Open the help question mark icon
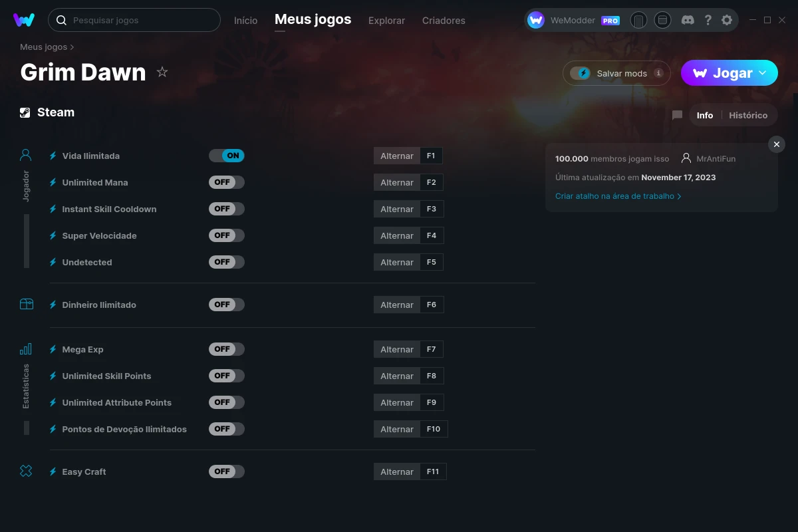This screenshot has width=798, height=532. [x=708, y=20]
